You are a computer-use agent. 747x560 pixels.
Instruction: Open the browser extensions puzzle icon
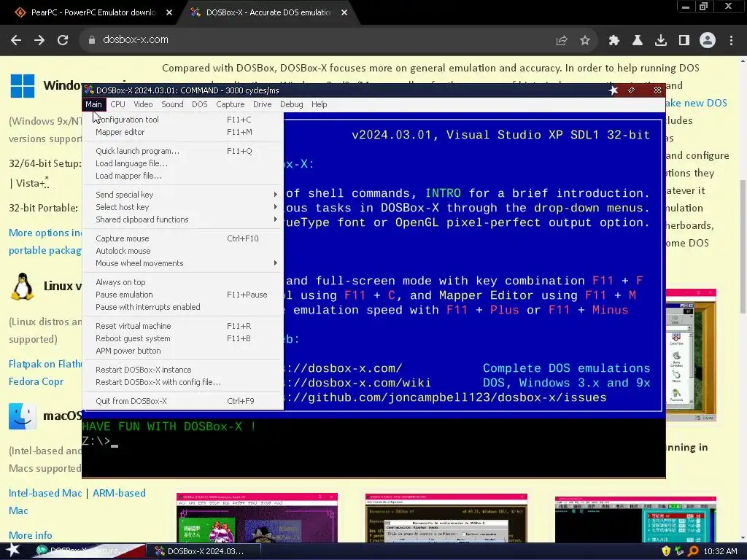pyautogui.click(x=614, y=41)
